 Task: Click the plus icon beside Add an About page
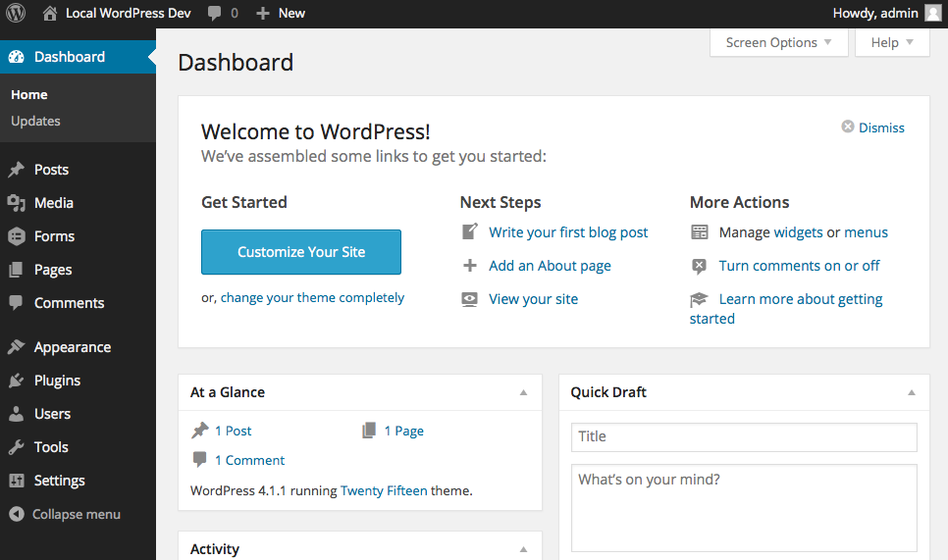pyautogui.click(x=470, y=265)
